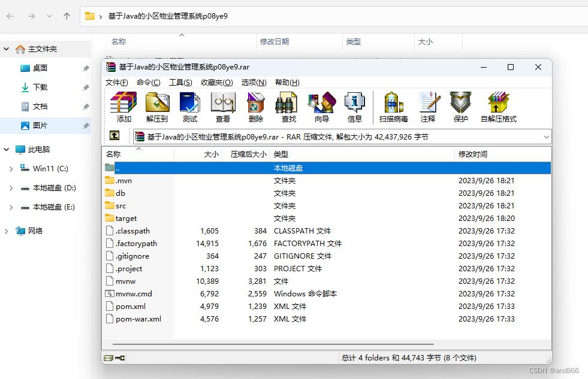Viewport: 588px width, 379px height.
Task: Click the 解压到 (Extract to) icon
Action: pos(157,107)
